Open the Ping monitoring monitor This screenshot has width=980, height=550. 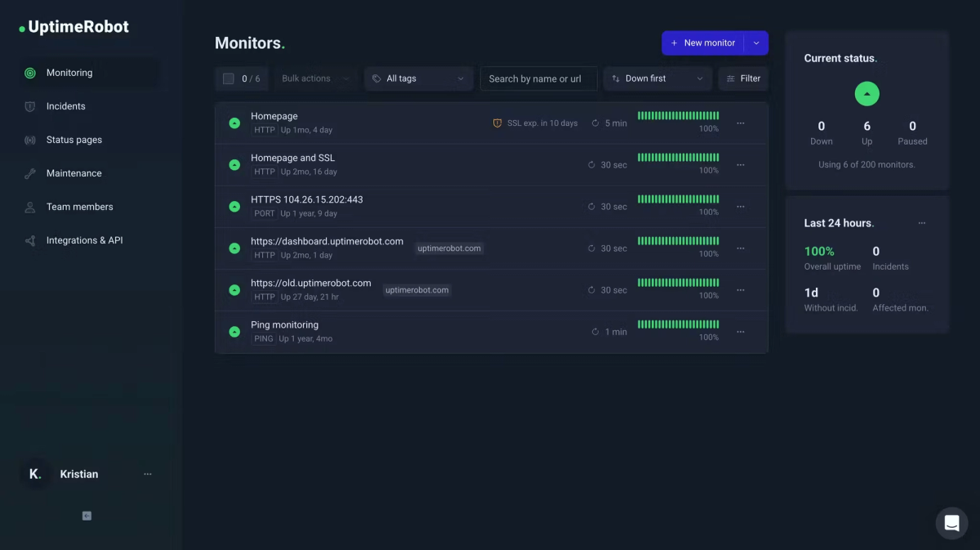284,324
